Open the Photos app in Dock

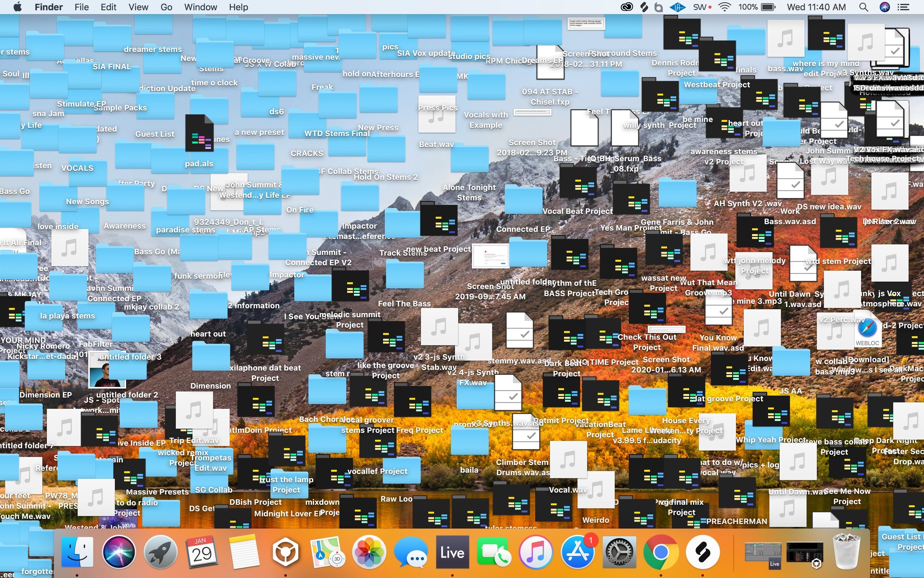369,552
